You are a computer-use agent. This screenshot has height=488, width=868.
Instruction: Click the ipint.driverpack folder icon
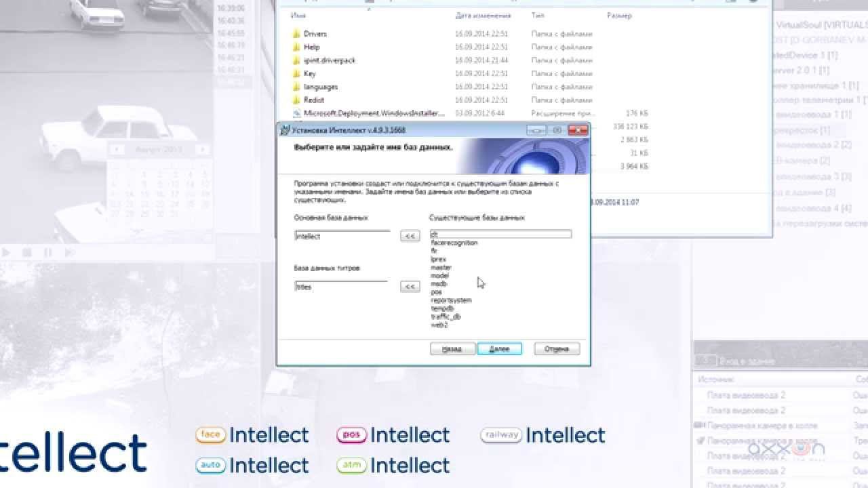296,60
